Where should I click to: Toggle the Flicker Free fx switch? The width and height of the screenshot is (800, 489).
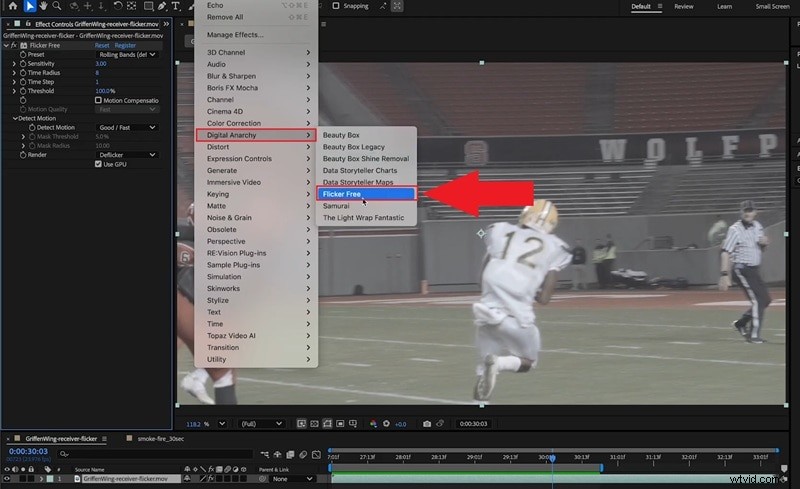(x=14, y=45)
